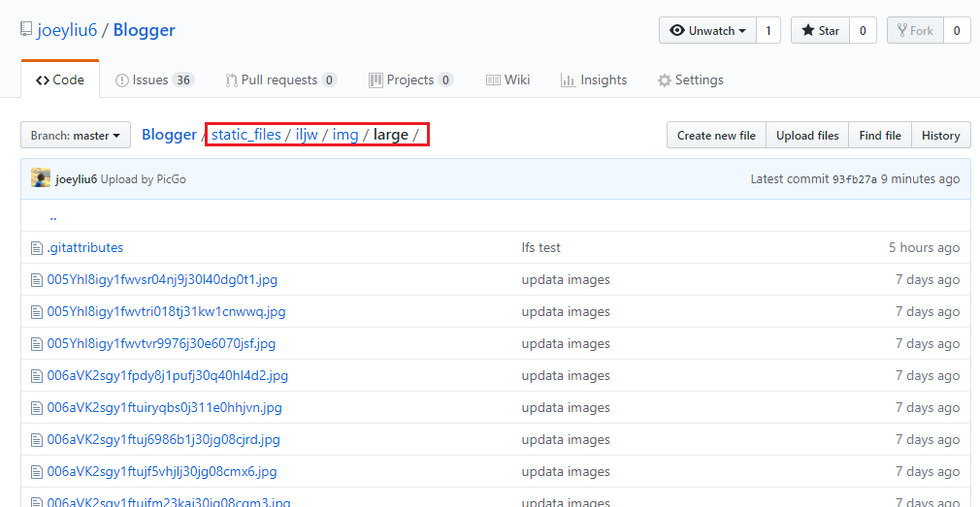Screen dimensions: 980x507
Task: Open 006aVK2sgy1ftuj6986b1j30jg08cjrd.jpg
Action: pos(164,439)
